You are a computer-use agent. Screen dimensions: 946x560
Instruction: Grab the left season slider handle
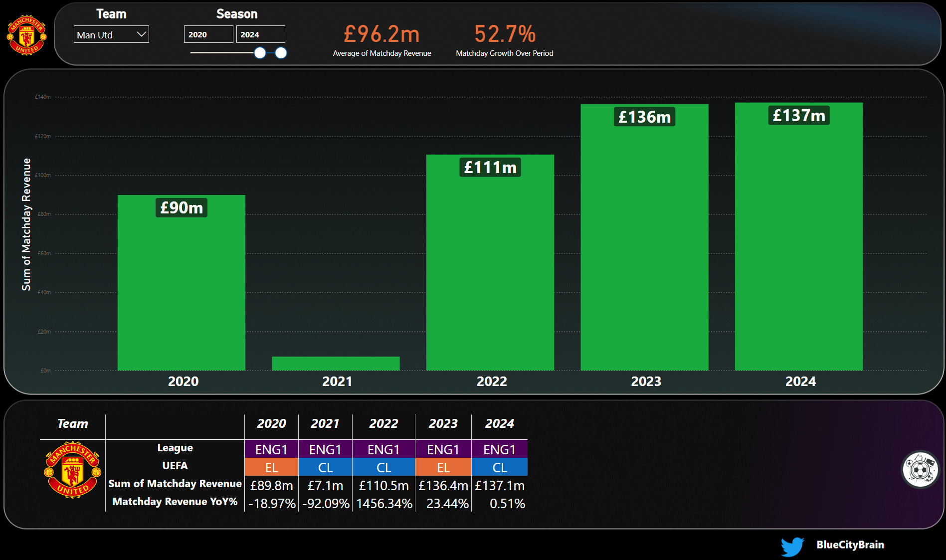[x=260, y=53]
